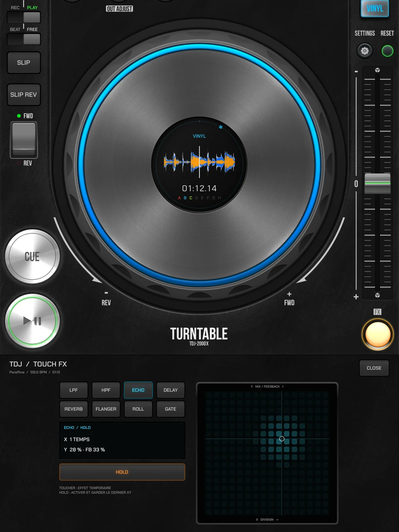
Task: Select the DELAY effect
Action: coord(170,390)
